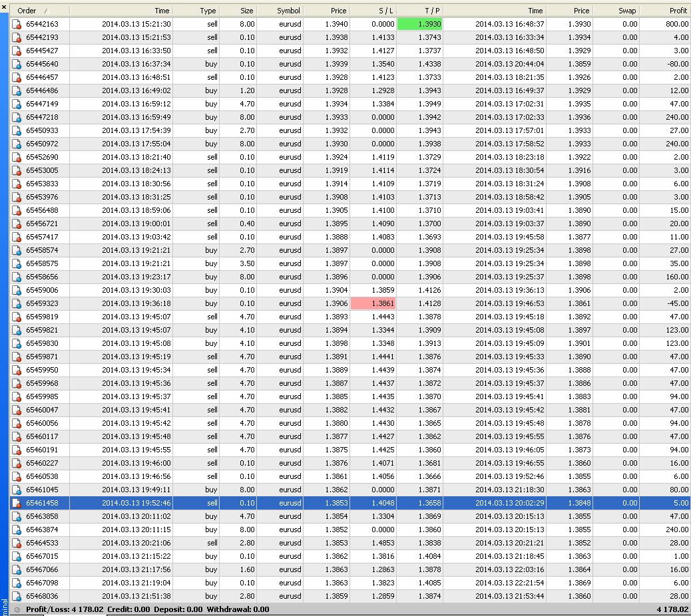The width and height of the screenshot is (691, 616).
Task: Click the sell icon of order 65459950
Action: [16, 371]
